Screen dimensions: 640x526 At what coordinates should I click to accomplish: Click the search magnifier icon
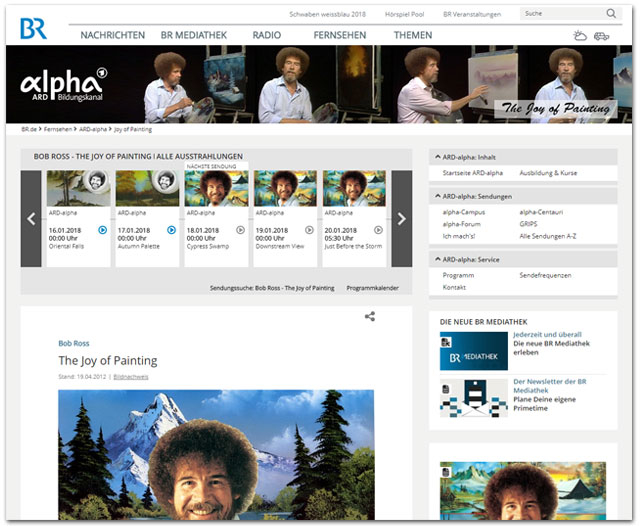pos(611,13)
